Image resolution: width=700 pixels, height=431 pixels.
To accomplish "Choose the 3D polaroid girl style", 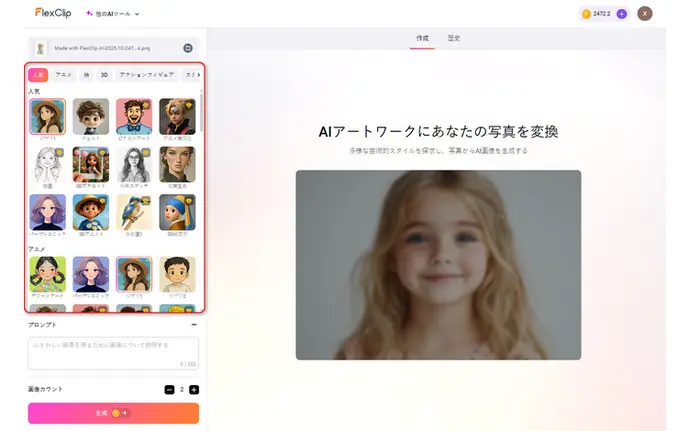I will pos(91,164).
